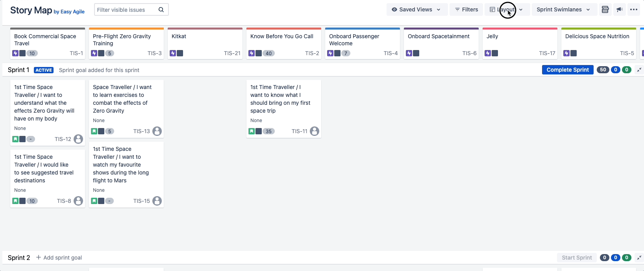Open the three-dot more options menu
644x271 pixels.
634,9
